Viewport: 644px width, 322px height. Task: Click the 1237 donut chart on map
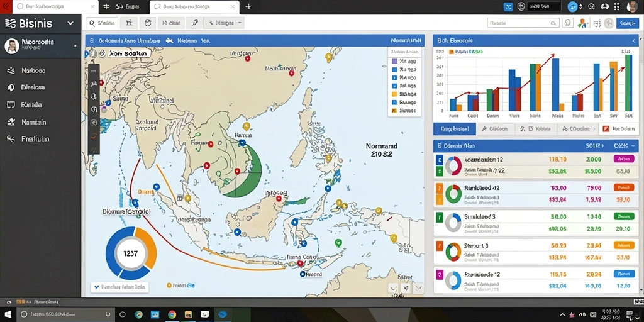(x=131, y=253)
